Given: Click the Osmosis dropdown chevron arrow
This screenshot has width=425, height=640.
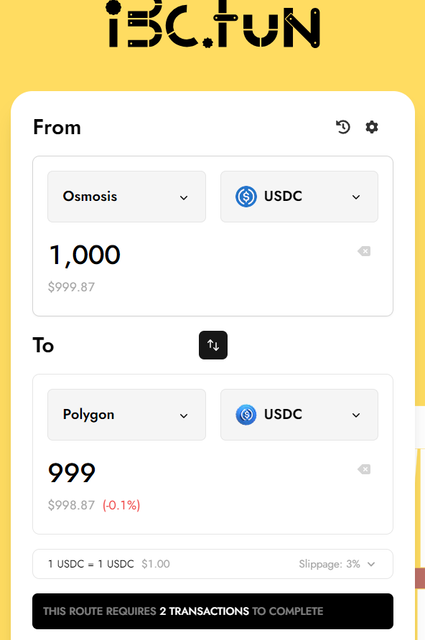Looking at the screenshot, I should 184,198.
